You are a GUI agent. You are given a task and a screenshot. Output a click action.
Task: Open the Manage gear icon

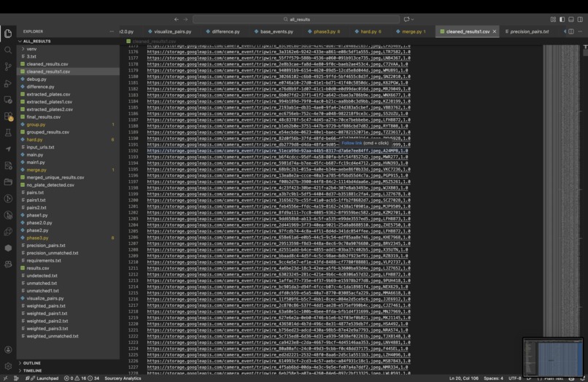coord(8,366)
